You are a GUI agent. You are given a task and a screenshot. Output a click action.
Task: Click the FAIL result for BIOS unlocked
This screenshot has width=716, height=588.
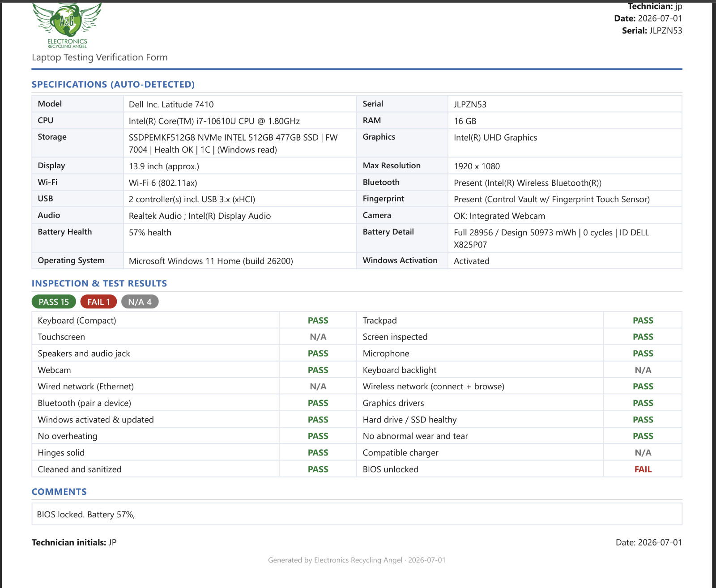coord(643,469)
